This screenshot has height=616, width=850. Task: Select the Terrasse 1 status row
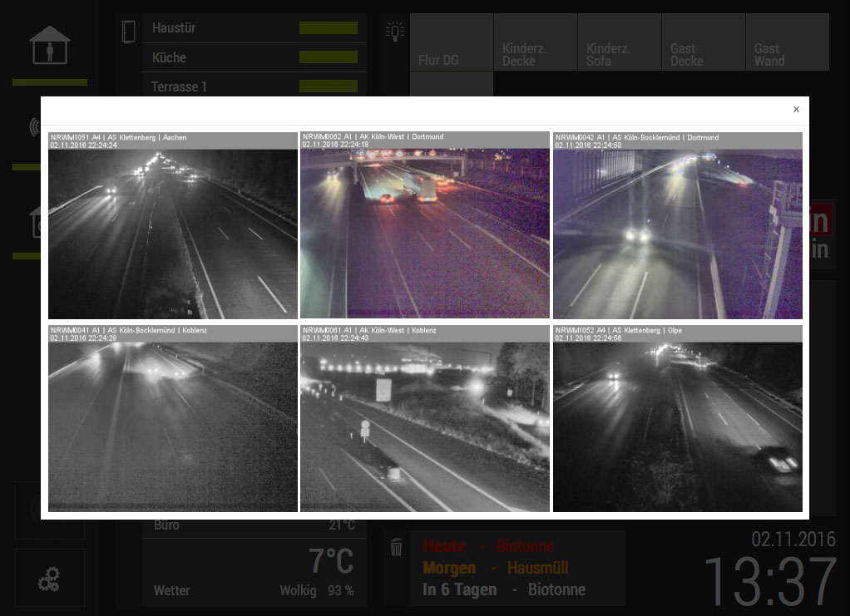255,85
